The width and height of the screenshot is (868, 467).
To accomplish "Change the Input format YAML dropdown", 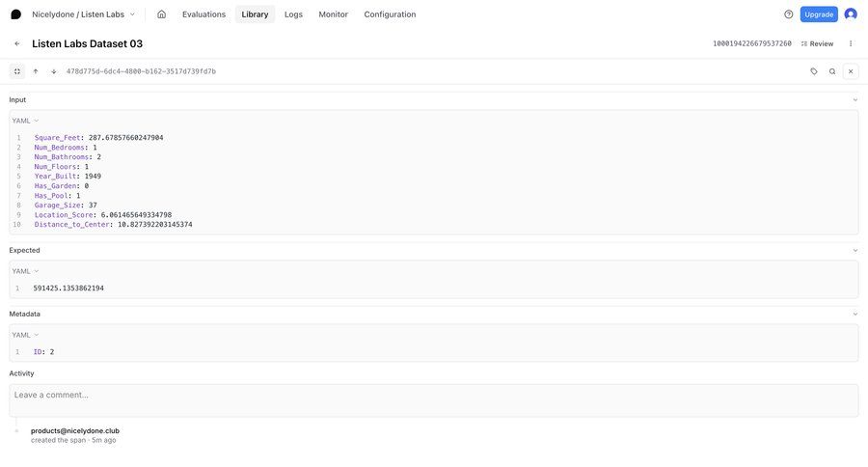I will 25,121.
